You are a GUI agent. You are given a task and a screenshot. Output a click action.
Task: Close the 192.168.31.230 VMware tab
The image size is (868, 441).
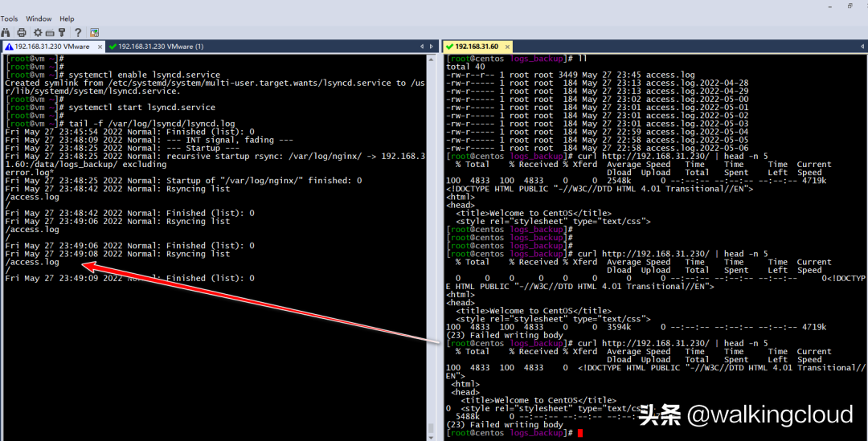[x=98, y=47]
